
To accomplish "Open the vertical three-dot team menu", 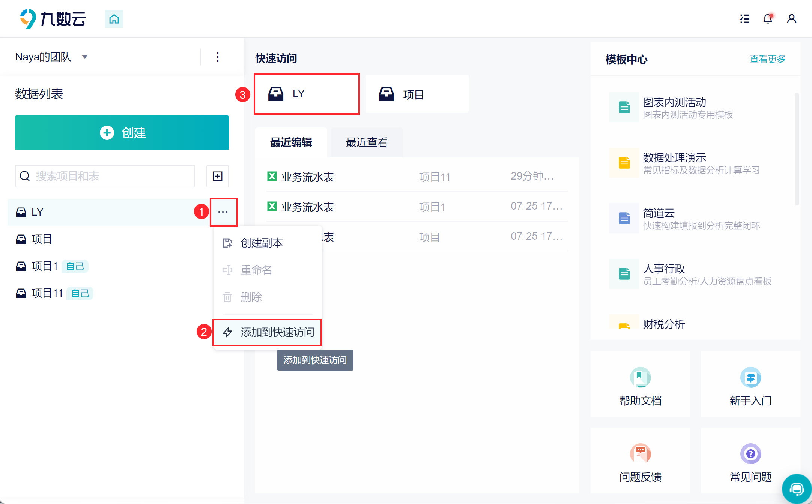I will click(218, 57).
